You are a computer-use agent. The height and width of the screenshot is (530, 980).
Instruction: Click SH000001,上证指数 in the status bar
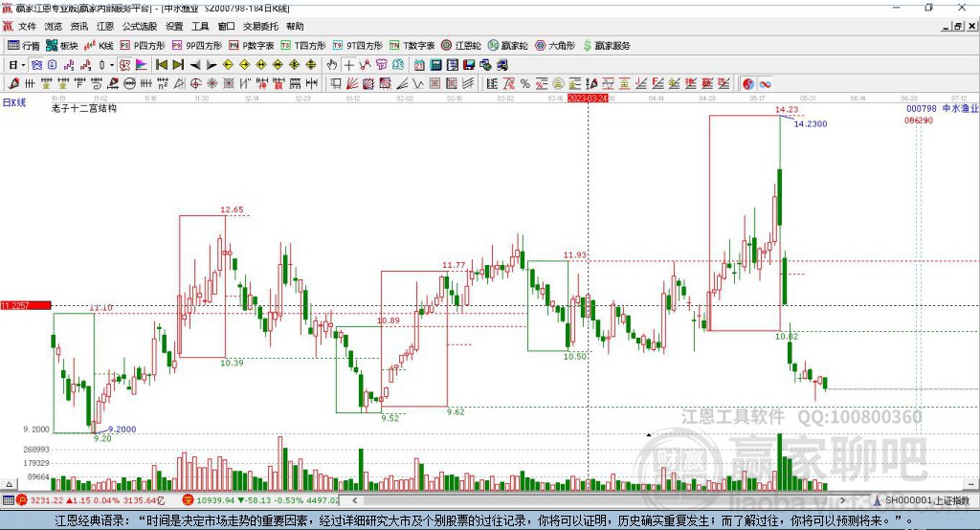(926, 500)
